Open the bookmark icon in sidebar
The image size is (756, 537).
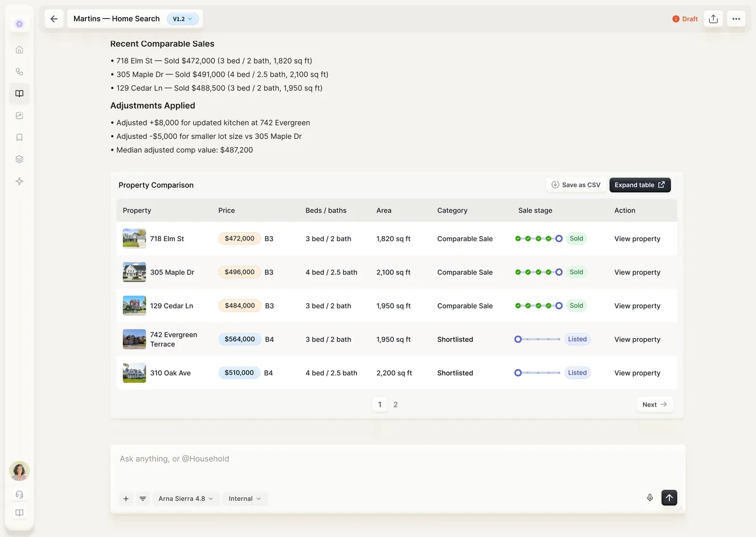(19, 137)
